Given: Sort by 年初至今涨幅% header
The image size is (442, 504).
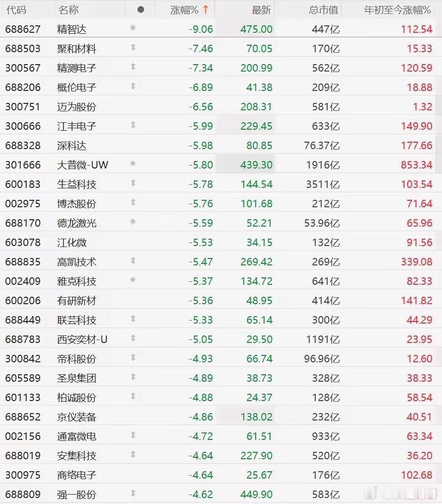Looking at the screenshot, I should click(397, 10).
